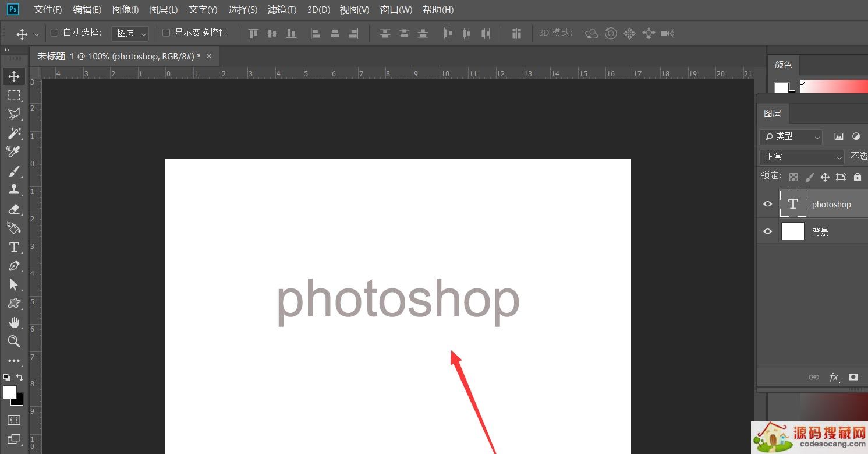Viewport: 868px width, 454px height.
Task: Open the Edit Toolbar three-dots button
Action: (x=14, y=361)
